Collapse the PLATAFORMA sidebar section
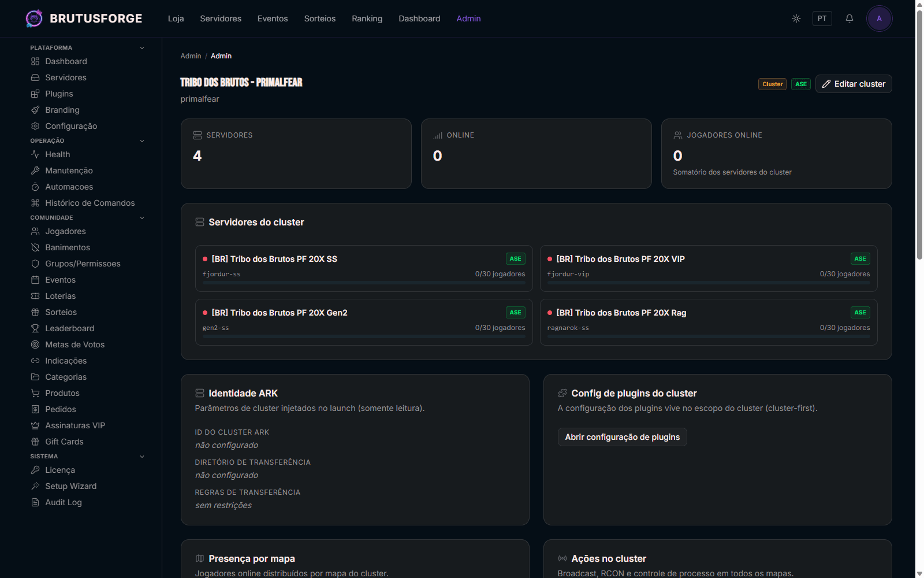 (x=142, y=48)
